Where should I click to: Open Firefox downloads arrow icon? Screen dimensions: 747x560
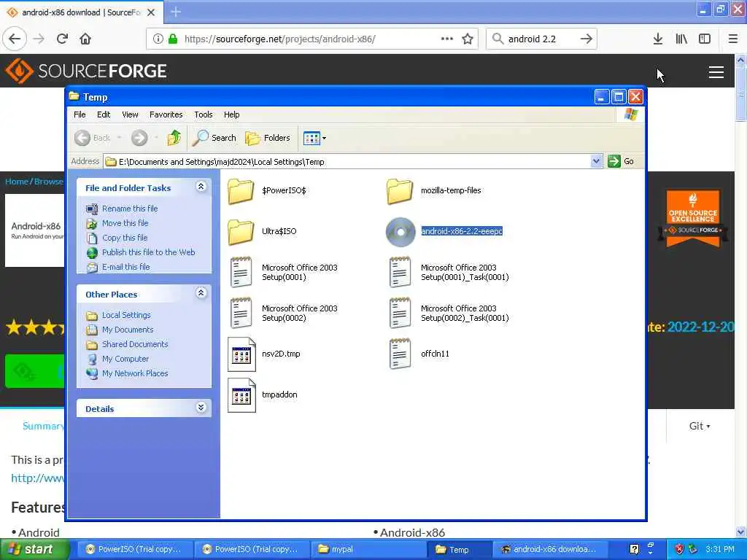(x=658, y=39)
